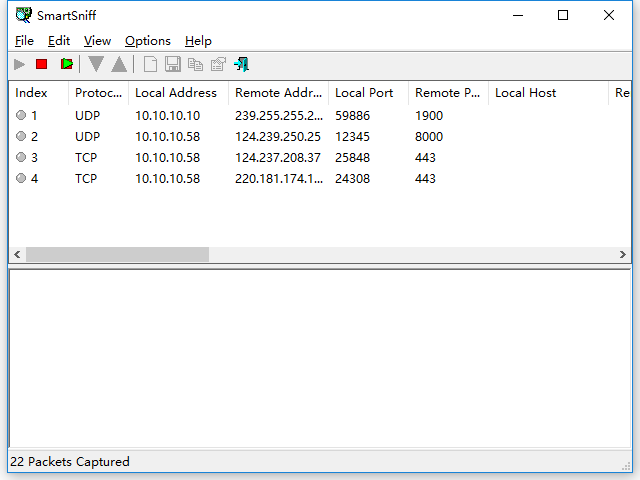The height and width of the screenshot is (480, 640).
Task: Stop capture with the red square
Action: point(42,64)
